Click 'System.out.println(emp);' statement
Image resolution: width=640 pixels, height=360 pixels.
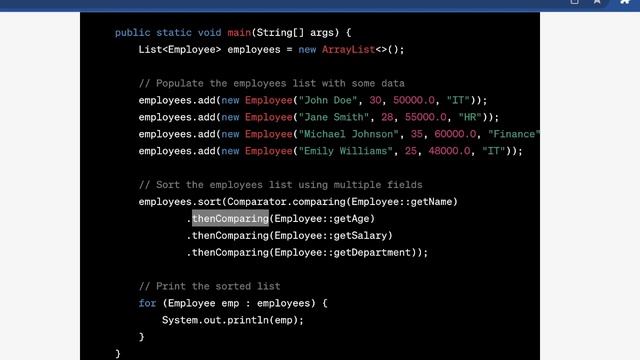[x=233, y=320]
